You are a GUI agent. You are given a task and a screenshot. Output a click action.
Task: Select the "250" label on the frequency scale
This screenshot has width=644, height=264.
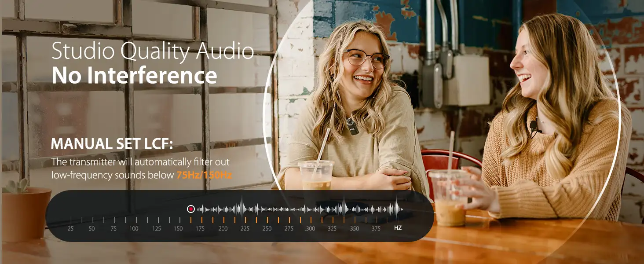click(x=267, y=228)
